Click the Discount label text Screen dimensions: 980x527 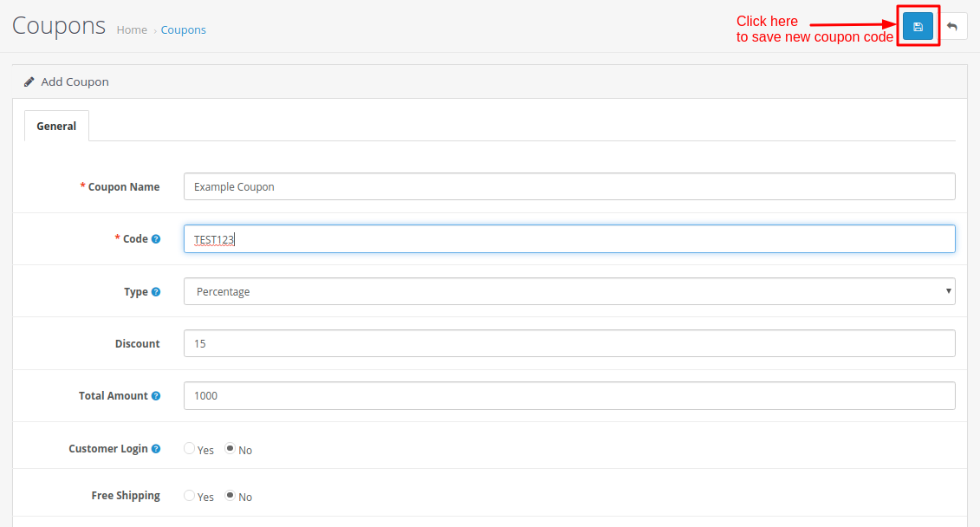138,344
